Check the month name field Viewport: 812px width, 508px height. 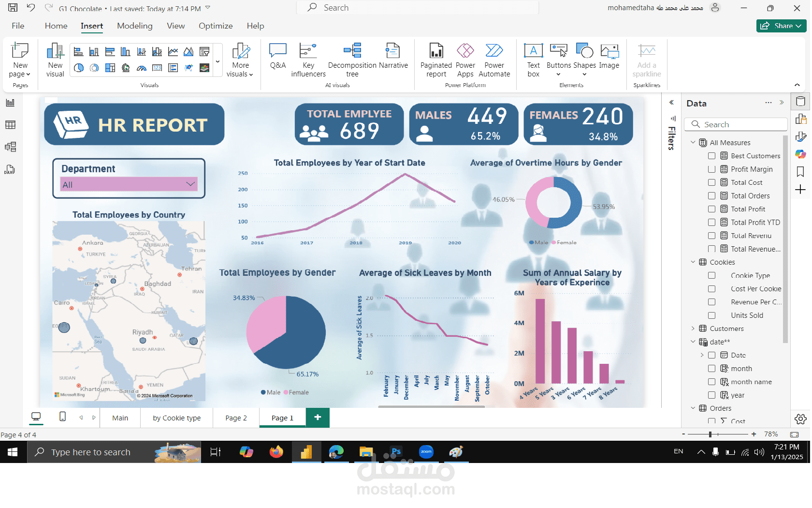click(x=711, y=382)
